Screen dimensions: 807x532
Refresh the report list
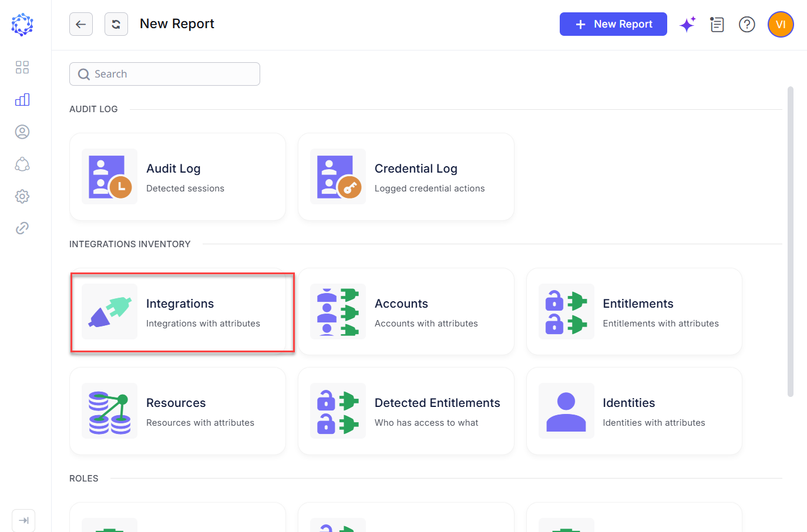116,24
